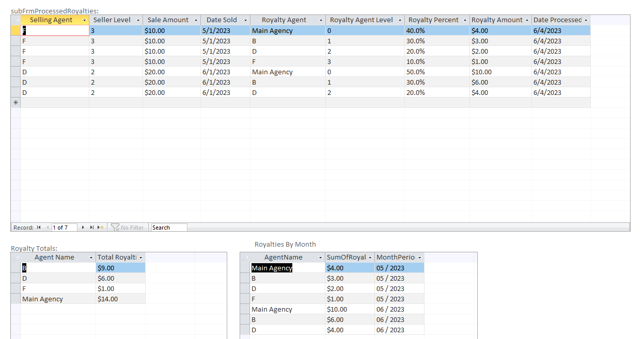This screenshot has height=339, width=644.
Task: Create new blank record via navigation bar
Action: 101,228
